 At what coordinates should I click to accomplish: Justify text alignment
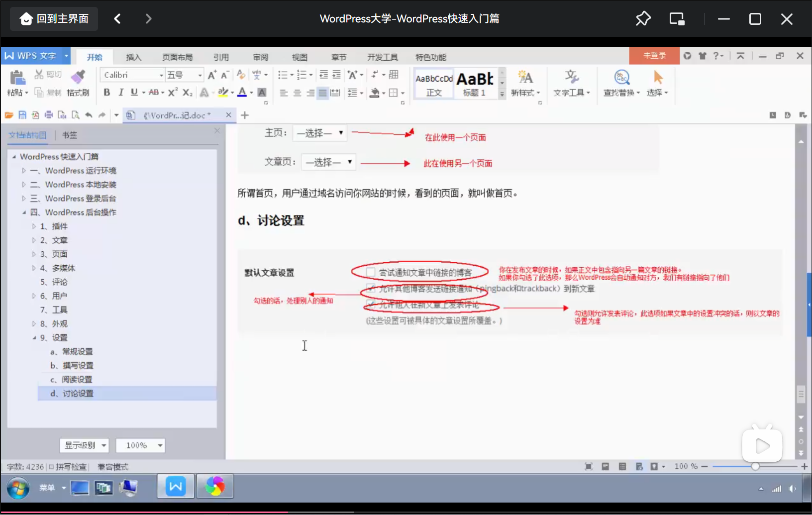(323, 93)
